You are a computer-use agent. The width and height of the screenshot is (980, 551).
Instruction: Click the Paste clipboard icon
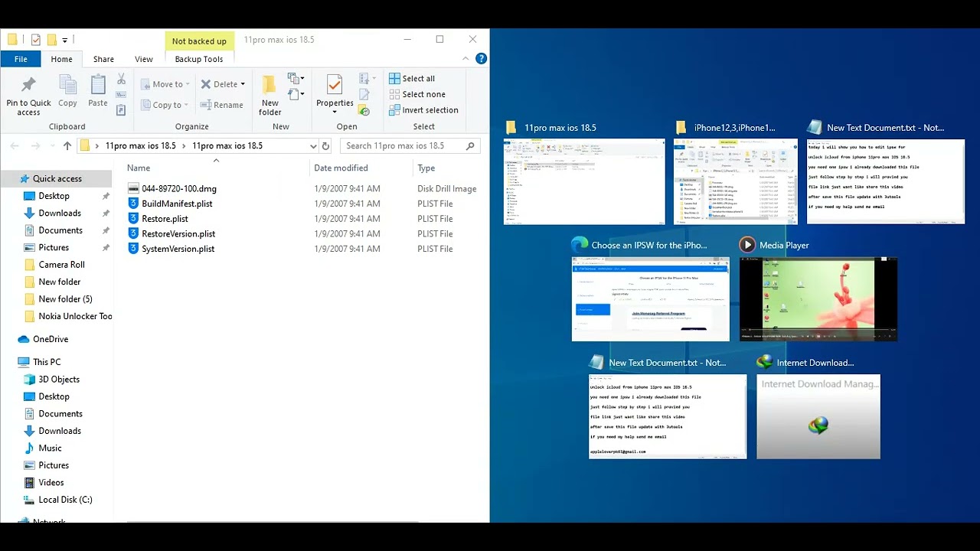click(x=98, y=84)
